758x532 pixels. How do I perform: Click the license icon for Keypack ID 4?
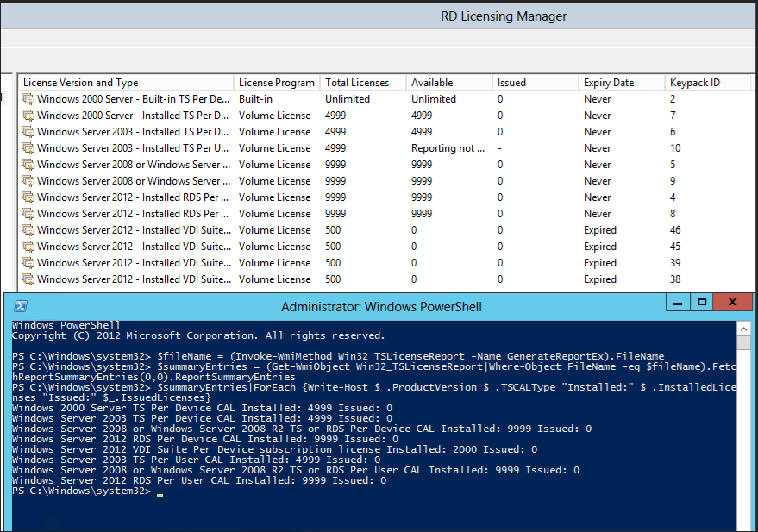[x=28, y=197]
